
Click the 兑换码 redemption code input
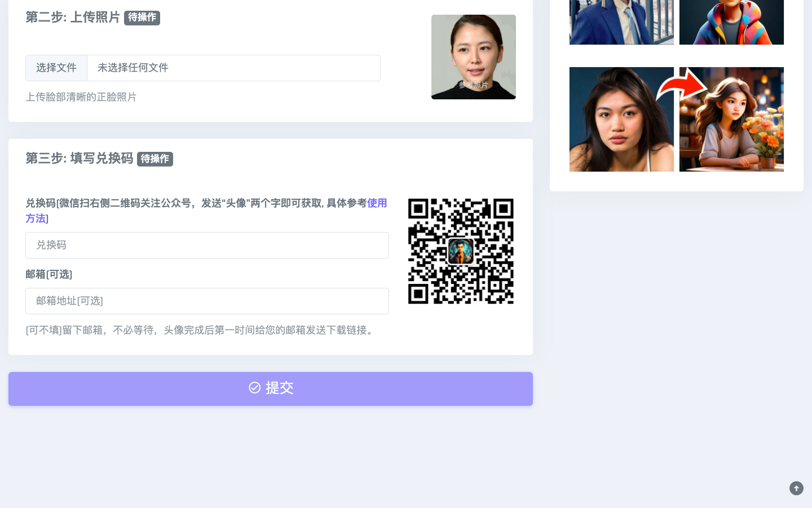click(x=207, y=245)
